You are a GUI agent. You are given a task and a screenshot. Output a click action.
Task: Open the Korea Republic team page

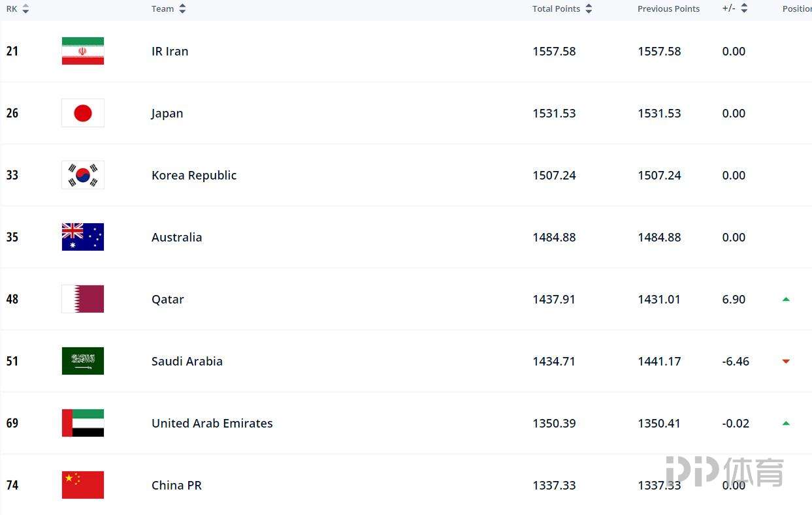click(193, 174)
